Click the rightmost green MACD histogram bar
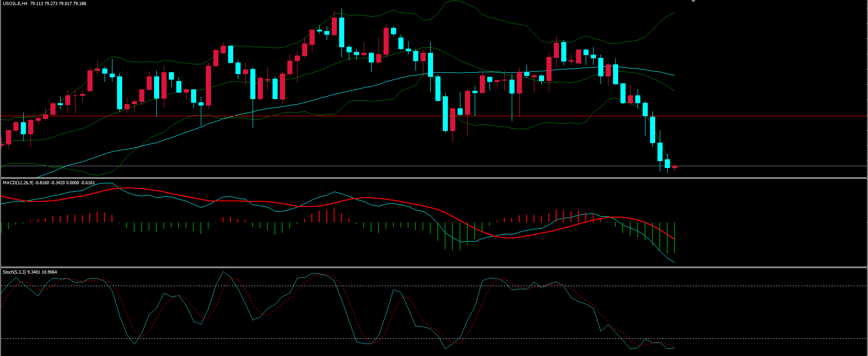Screen dimensions: 868x356 coord(675,237)
